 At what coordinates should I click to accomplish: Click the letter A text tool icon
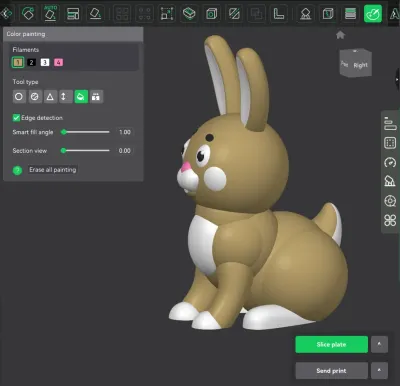pos(394,14)
